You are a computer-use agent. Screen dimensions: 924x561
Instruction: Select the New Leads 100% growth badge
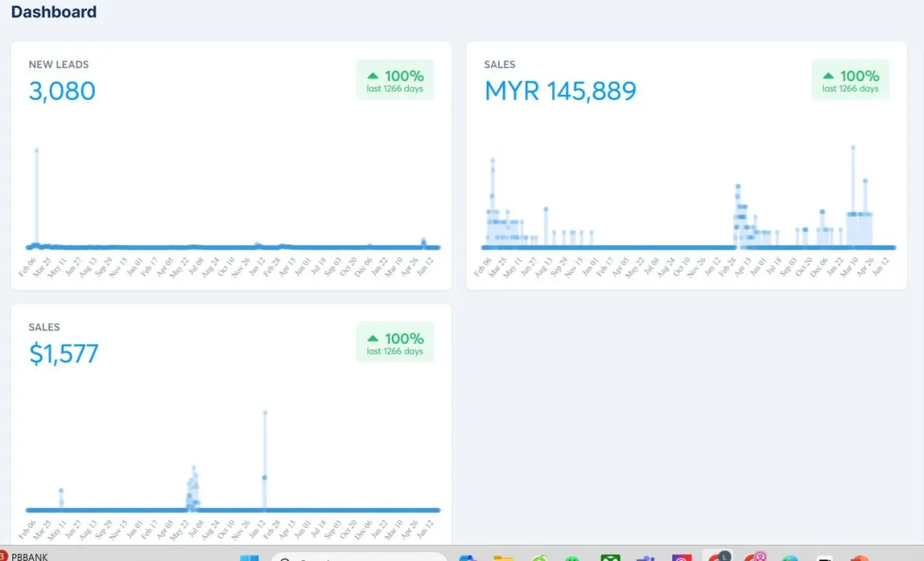click(395, 79)
